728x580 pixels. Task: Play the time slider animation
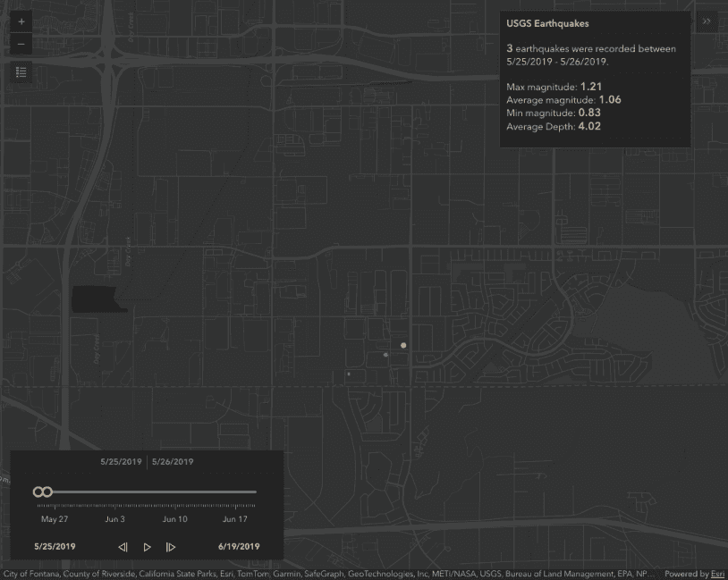coord(148,547)
